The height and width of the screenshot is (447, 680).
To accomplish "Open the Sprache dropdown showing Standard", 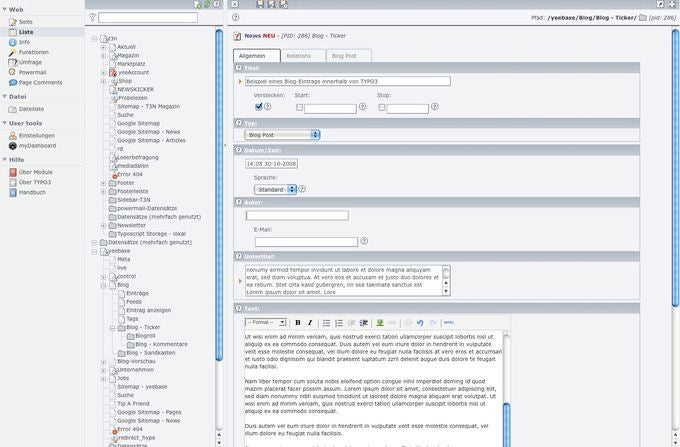I will 275,188.
